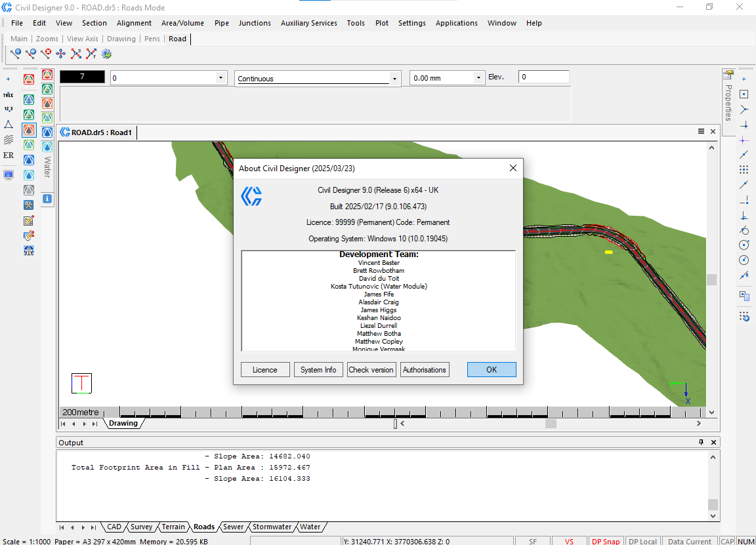Image resolution: width=756 pixels, height=545 pixels.
Task: Toggle the NUM status indicator
Action: click(746, 541)
